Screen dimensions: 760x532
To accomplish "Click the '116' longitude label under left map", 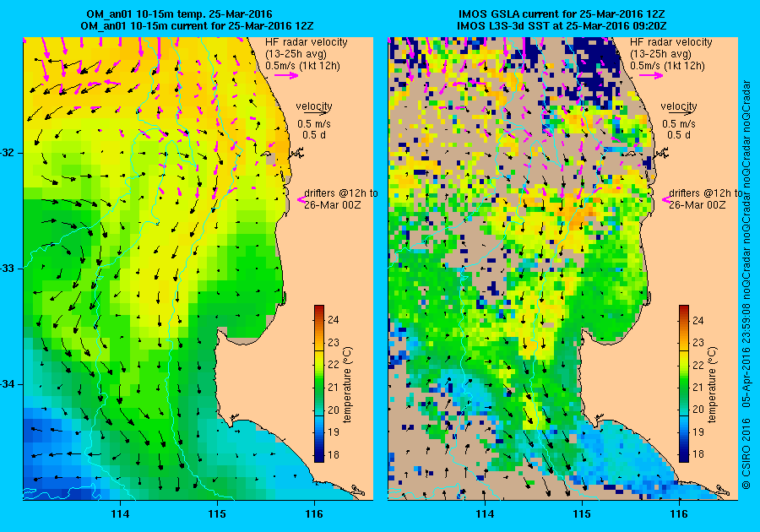I will pyautogui.click(x=314, y=514).
